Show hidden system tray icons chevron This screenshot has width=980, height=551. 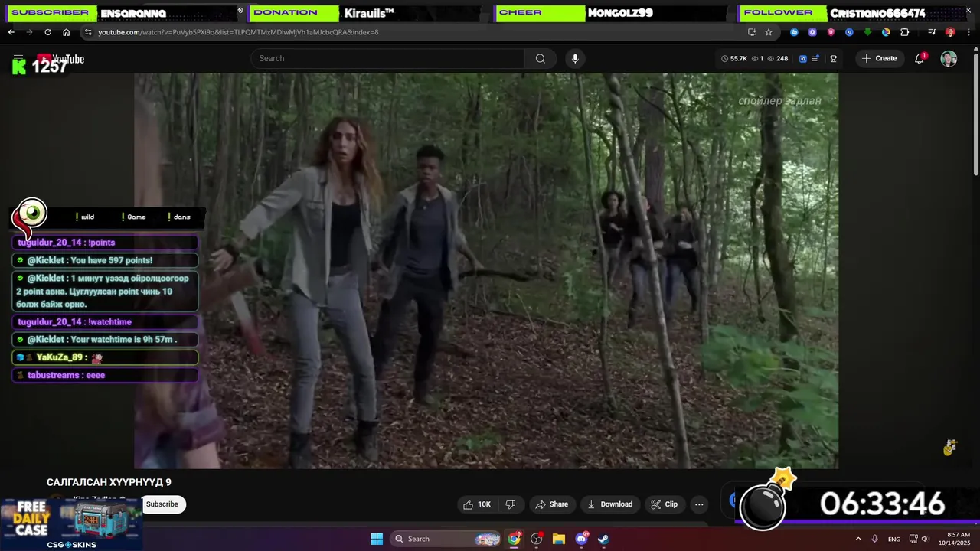[857, 539]
